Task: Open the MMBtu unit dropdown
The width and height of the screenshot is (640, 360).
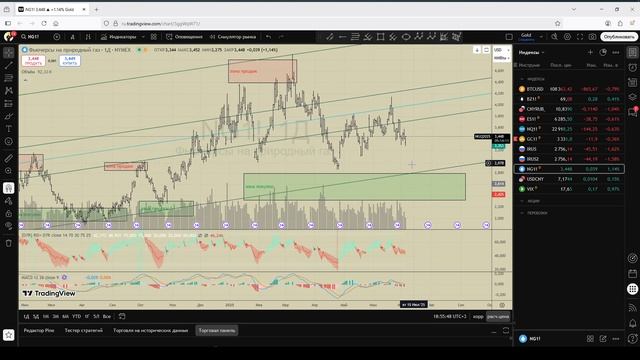Action: 502,58
